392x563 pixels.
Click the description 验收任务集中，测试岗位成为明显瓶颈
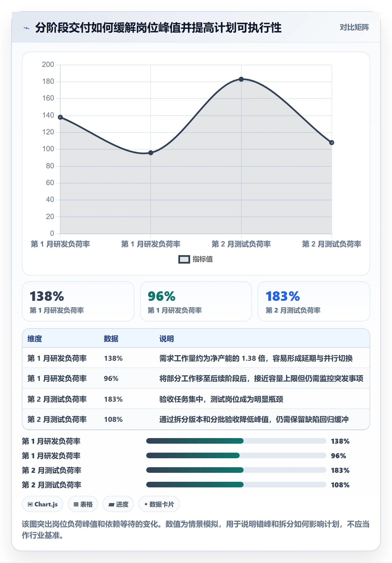click(221, 399)
